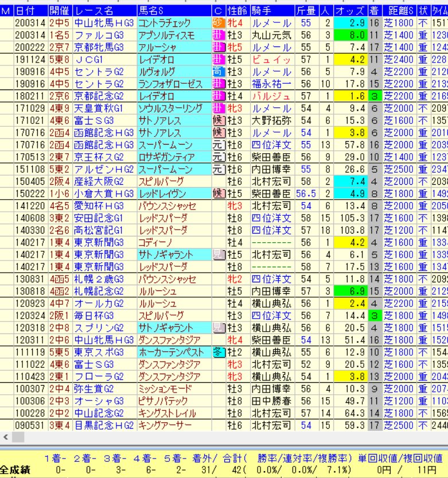Click jockey バルジュ in 京都記念 row
This screenshot has width=448, height=478.
271,96
